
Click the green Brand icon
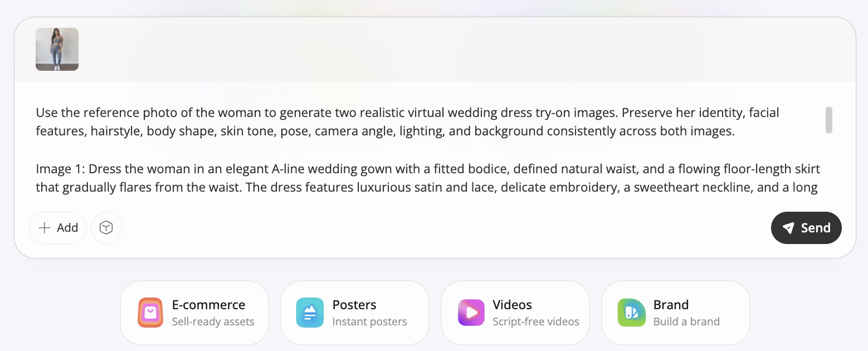click(631, 313)
